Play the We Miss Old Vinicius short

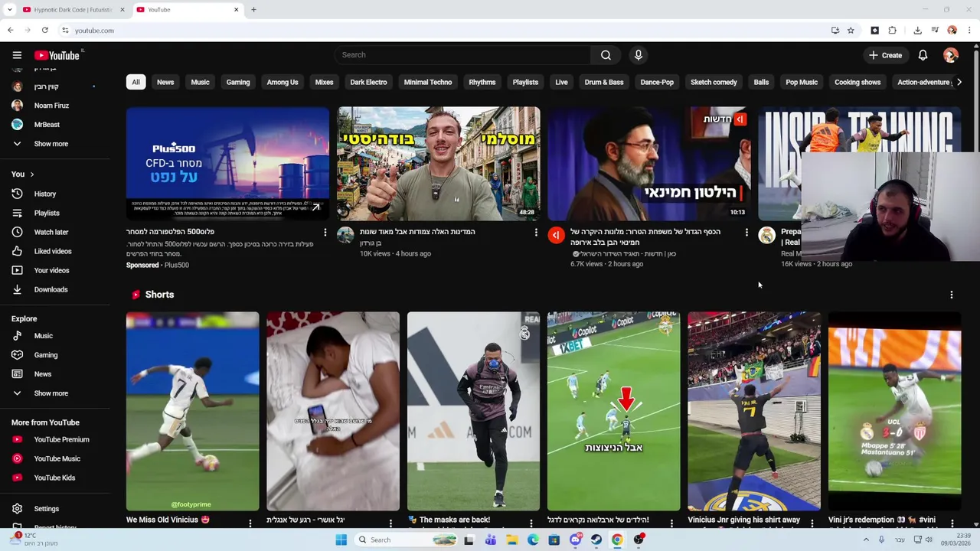(193, 411)
